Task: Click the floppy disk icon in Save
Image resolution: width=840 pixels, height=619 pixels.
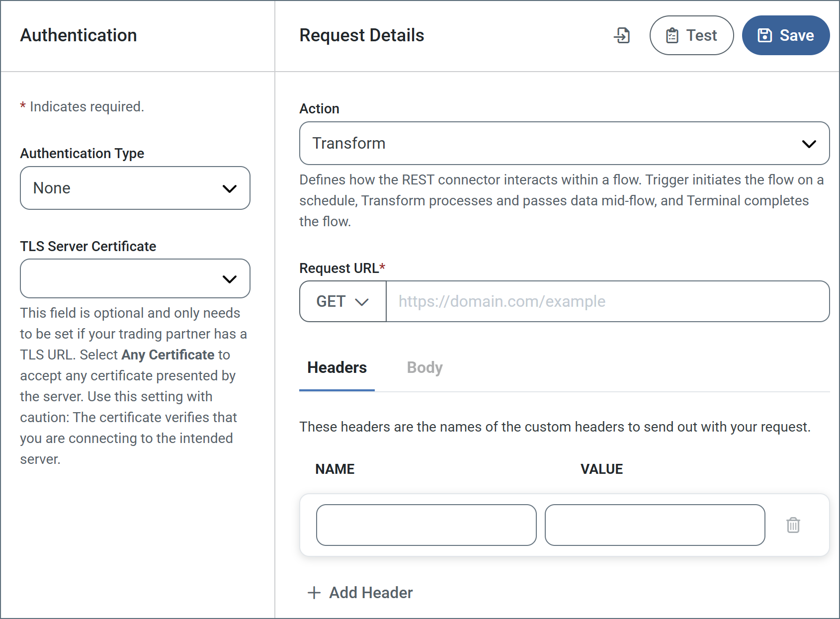Action: tap(764, 35)
